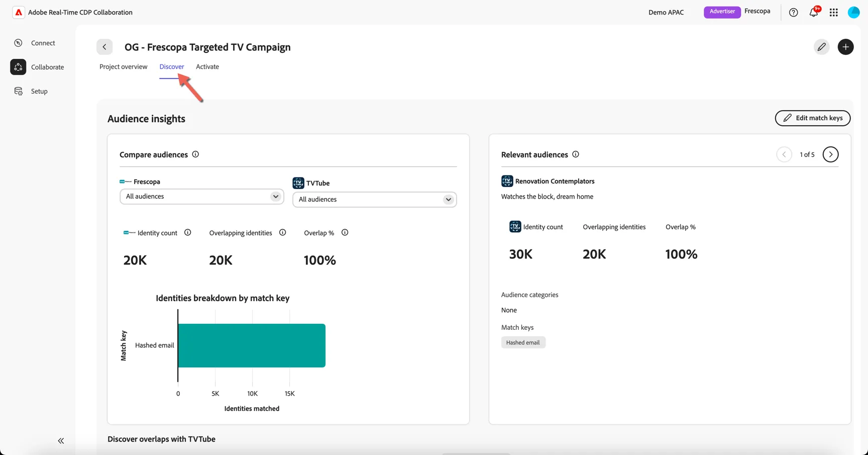Click the Adobe logo icon

pos(19,12)
